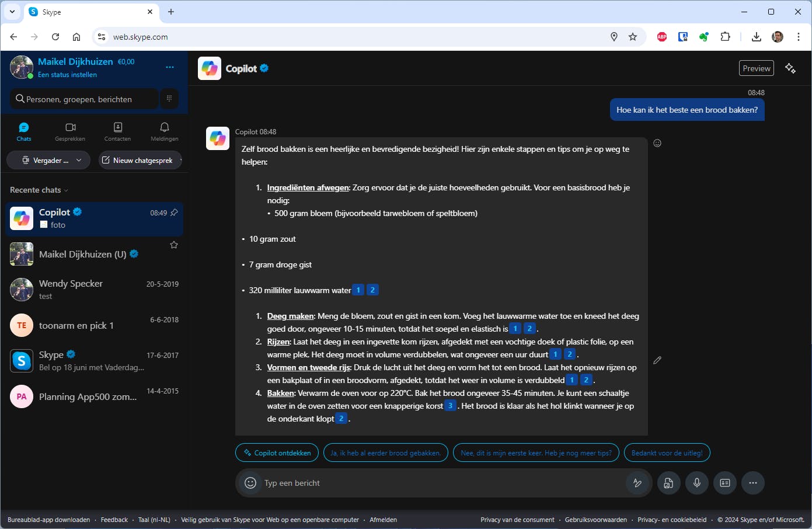Open the Vergader dropdown

pyautogui.click(x=48, y=160)
